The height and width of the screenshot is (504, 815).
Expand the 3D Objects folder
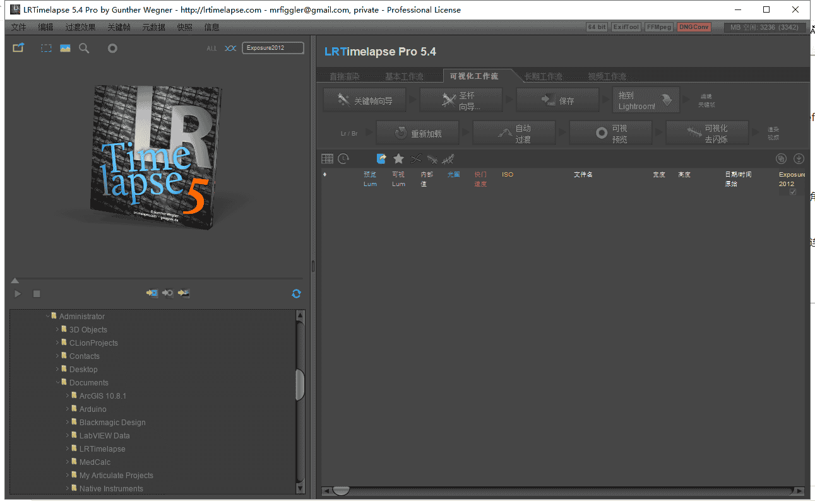pyautogui.click(x=57, y=329)
